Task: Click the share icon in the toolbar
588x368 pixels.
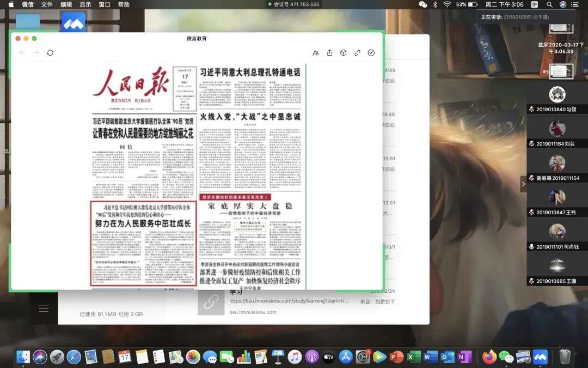Action: (329, 53)
